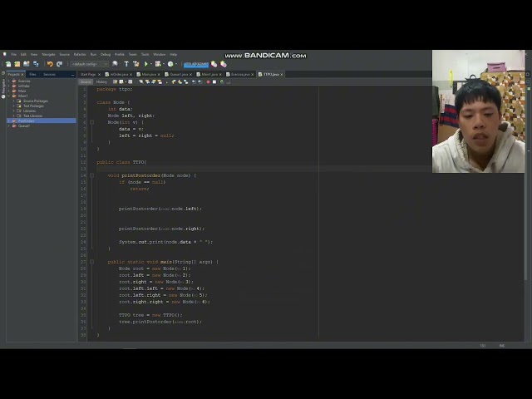
Task: Click the Undo arrow in toolbar
Action: 50,64
